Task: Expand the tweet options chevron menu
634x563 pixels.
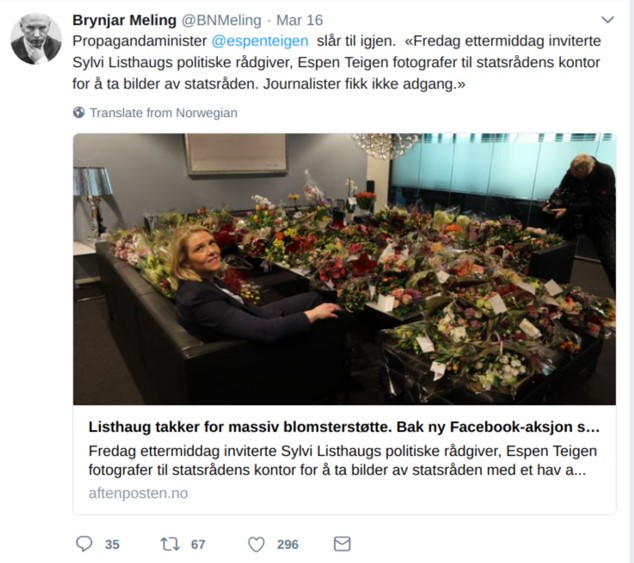Action: [607, 20]
